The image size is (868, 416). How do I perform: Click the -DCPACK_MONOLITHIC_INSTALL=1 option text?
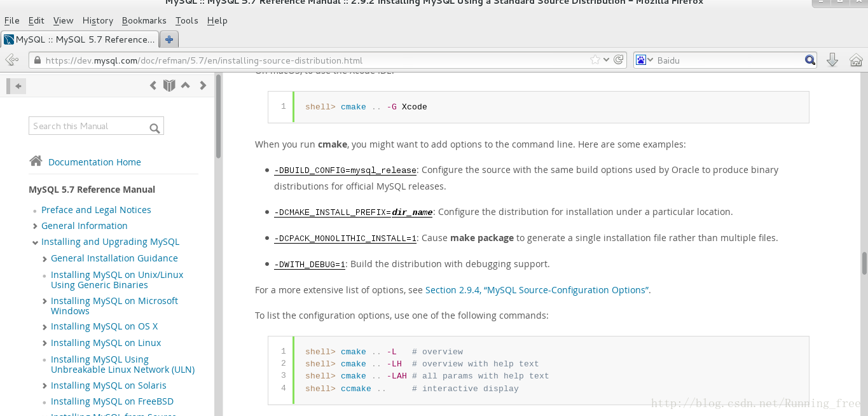345,239
